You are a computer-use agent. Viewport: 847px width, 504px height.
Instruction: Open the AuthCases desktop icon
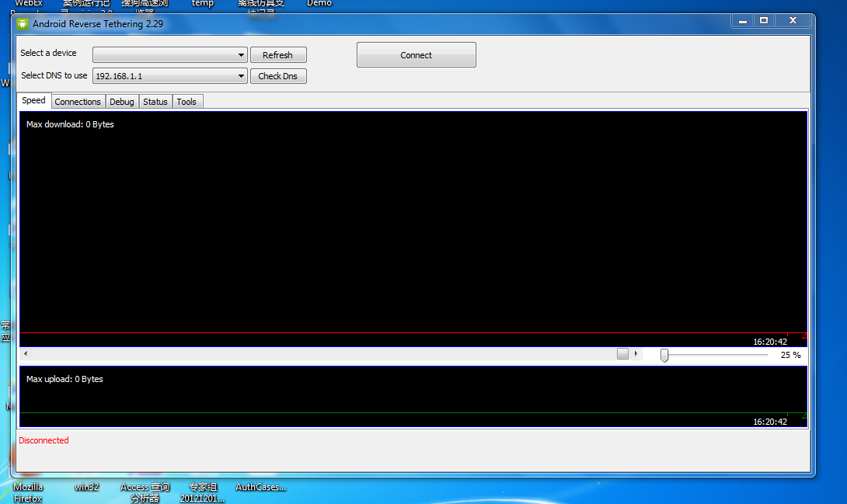click(261, 487)
